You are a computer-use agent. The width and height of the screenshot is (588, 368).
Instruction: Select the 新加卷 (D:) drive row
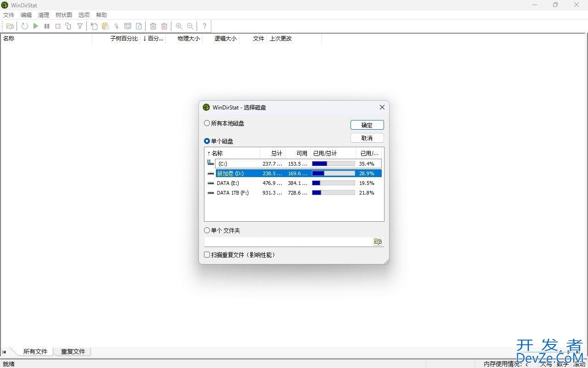coord(294,173)
